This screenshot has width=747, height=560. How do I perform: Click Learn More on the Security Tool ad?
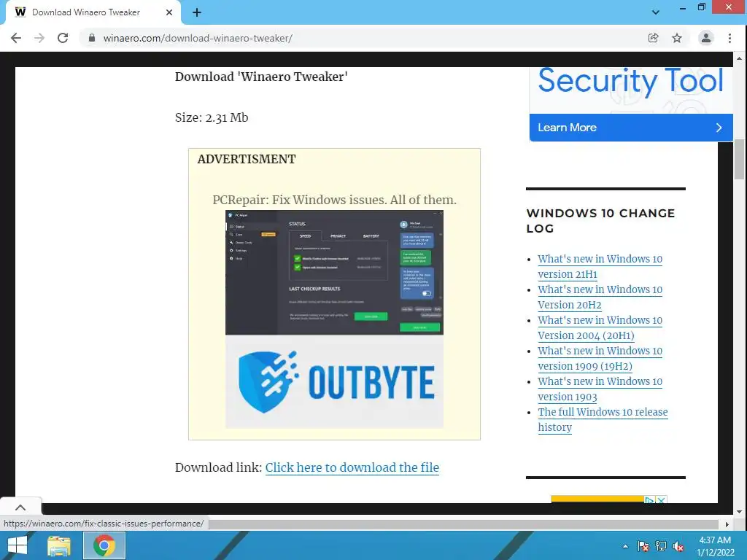(x=631, y=128)
